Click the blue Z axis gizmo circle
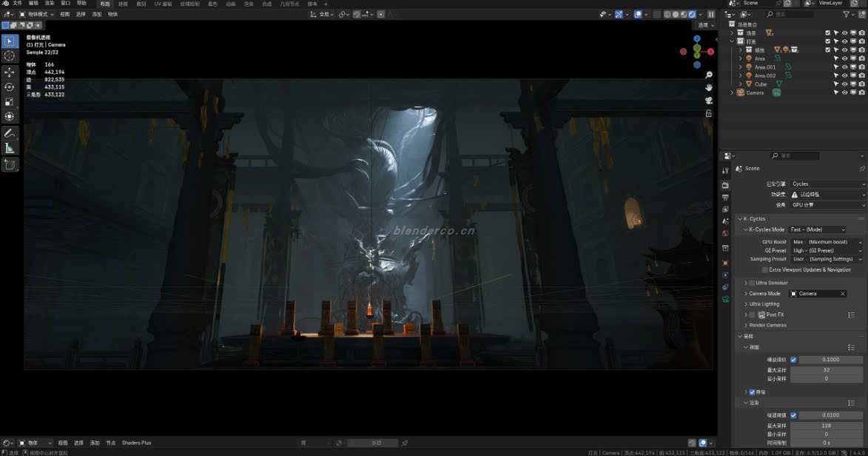 (697, 38)
